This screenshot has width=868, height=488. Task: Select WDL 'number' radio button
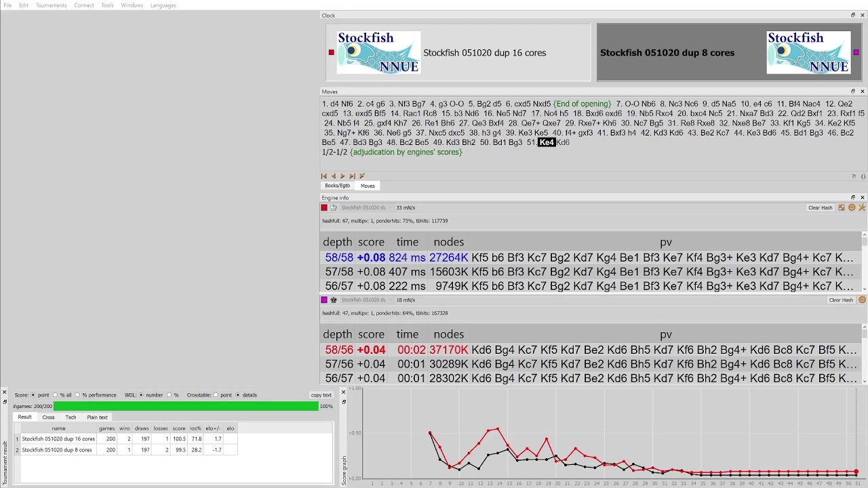141,395
